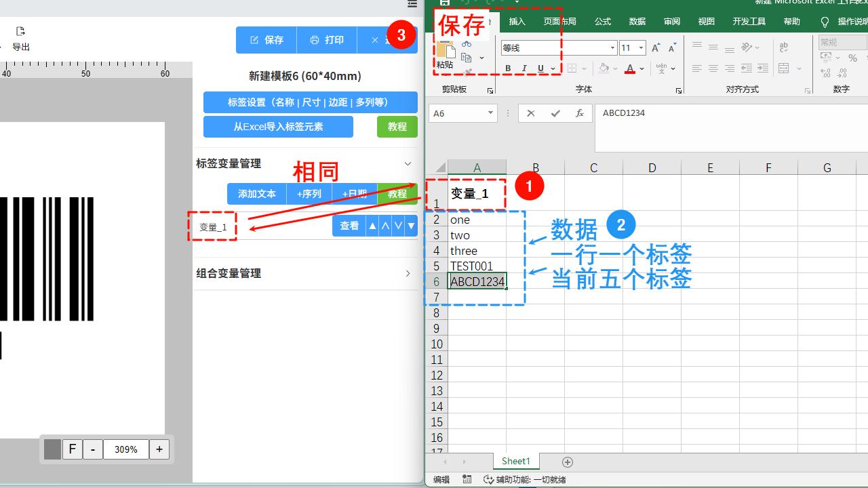Click the Bold formatting icon in Excel
Image resolution: width=868 pixels, height=488 pixels.
point(508,68)
